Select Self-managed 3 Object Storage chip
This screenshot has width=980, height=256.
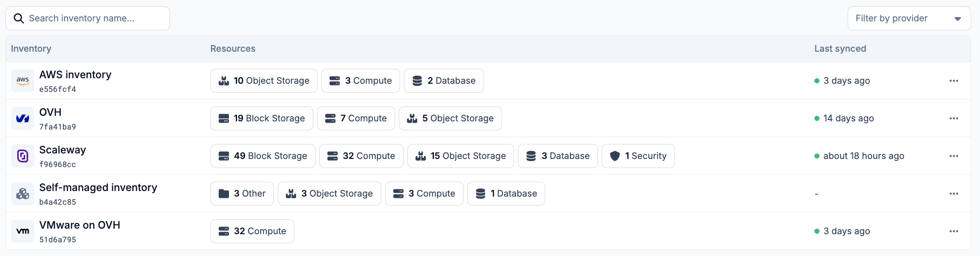(330, 194)
